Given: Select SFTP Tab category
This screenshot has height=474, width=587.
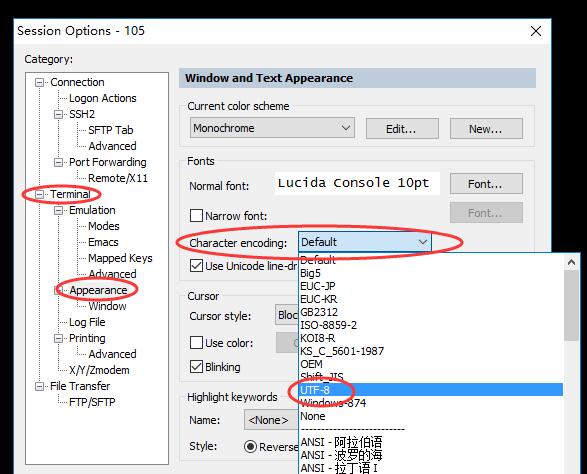Looking at the screenshot, I should [111, 130].
